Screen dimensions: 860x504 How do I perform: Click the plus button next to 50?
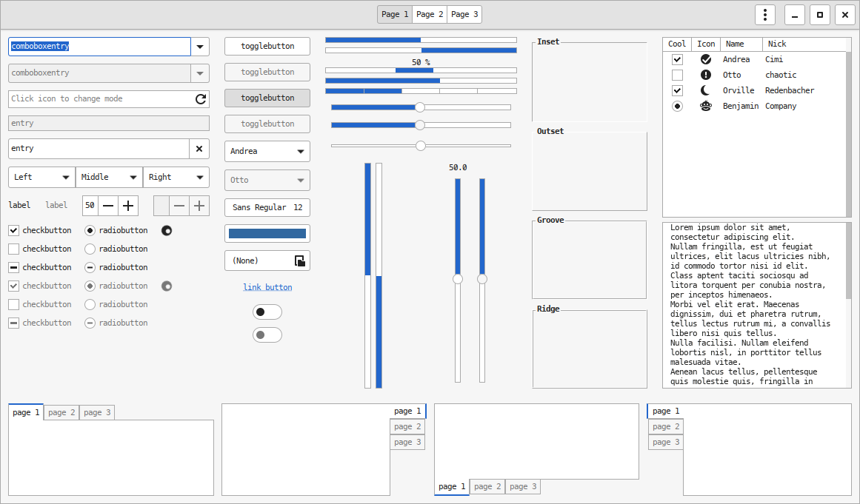[x=128, y=206]
